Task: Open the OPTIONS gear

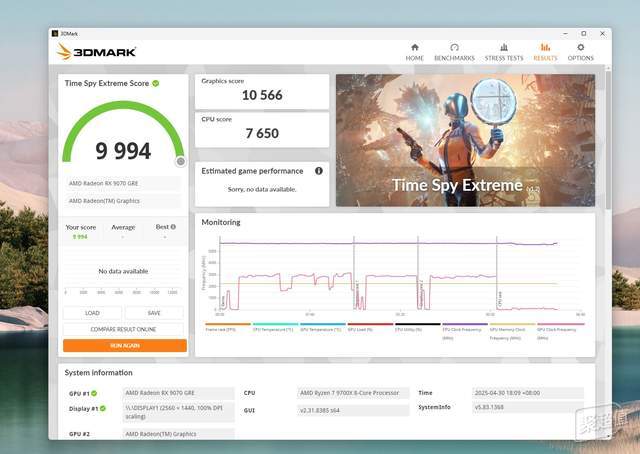Action: point(580,52)
